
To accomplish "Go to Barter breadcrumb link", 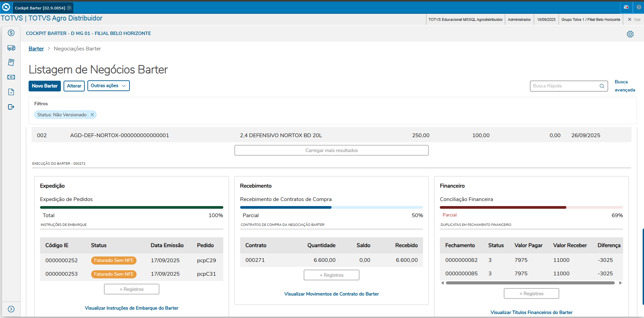I will click(36, 49).
